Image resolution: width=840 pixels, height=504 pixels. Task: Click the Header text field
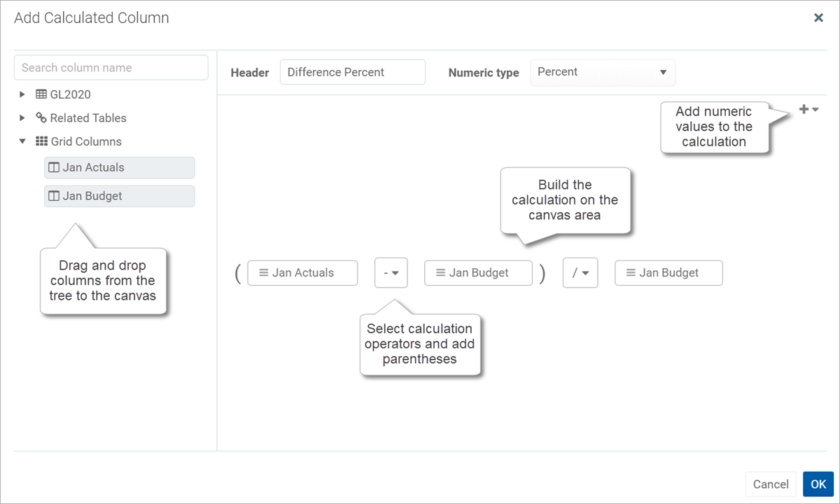coord(352,72)
